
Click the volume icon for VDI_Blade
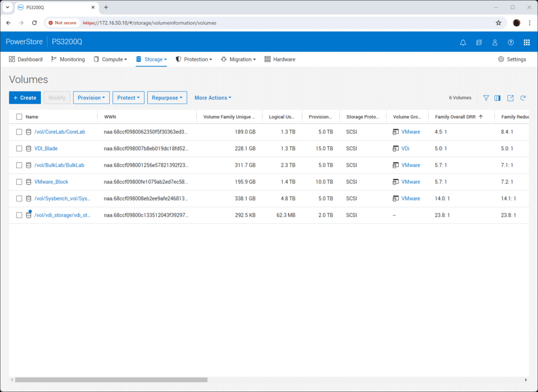point(29,149)
